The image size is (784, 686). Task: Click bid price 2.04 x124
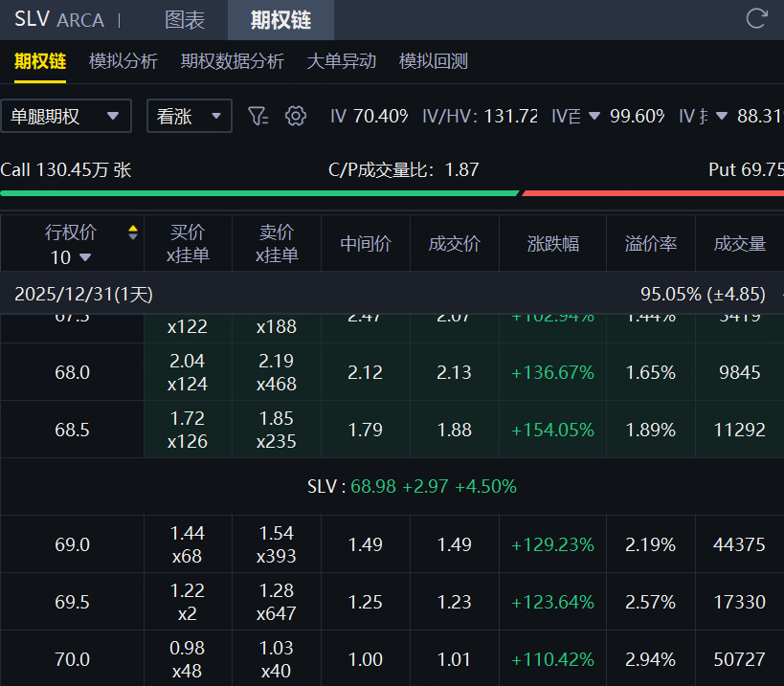pos(188,372)
